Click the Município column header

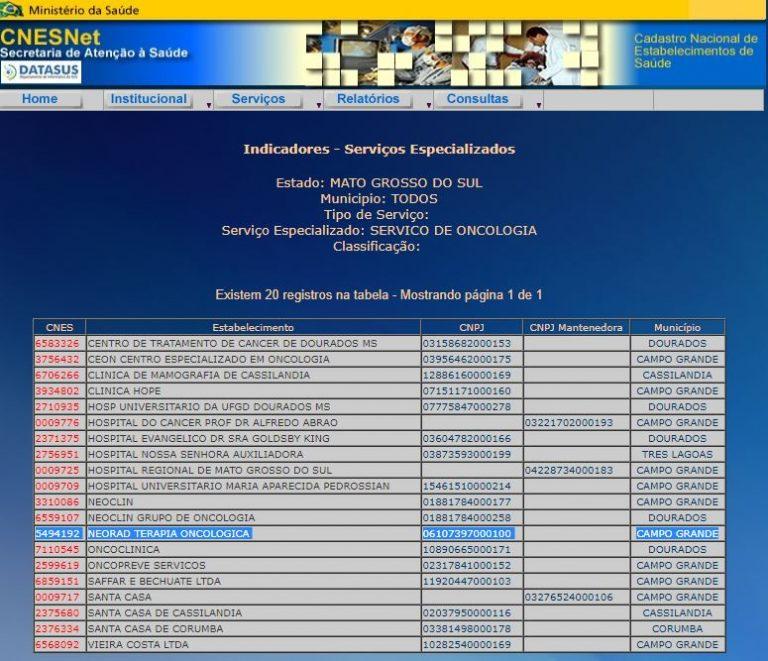tap(677, 327)
